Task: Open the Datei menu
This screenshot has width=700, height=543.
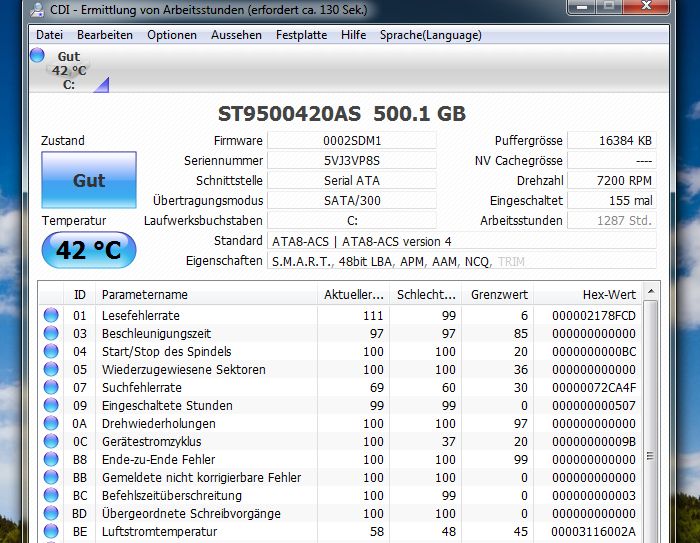Action: coord(49,35)
